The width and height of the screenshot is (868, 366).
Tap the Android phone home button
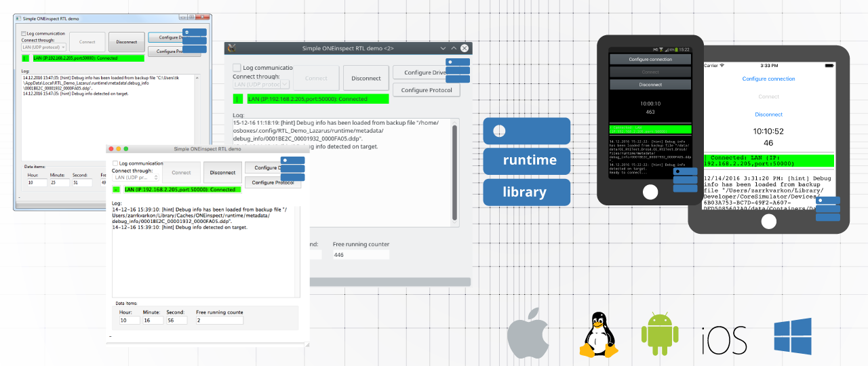[x=650, y=192]
